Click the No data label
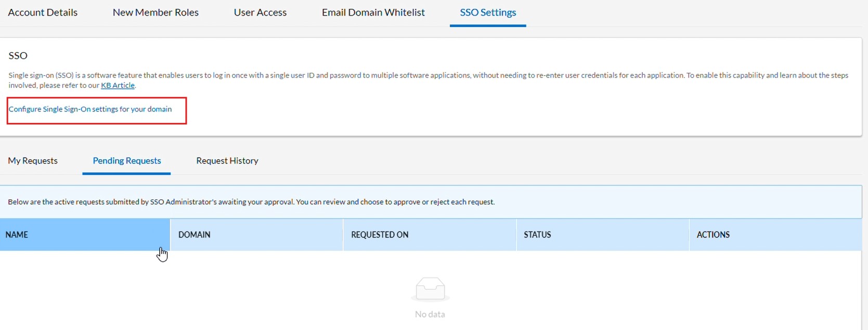 430,314
